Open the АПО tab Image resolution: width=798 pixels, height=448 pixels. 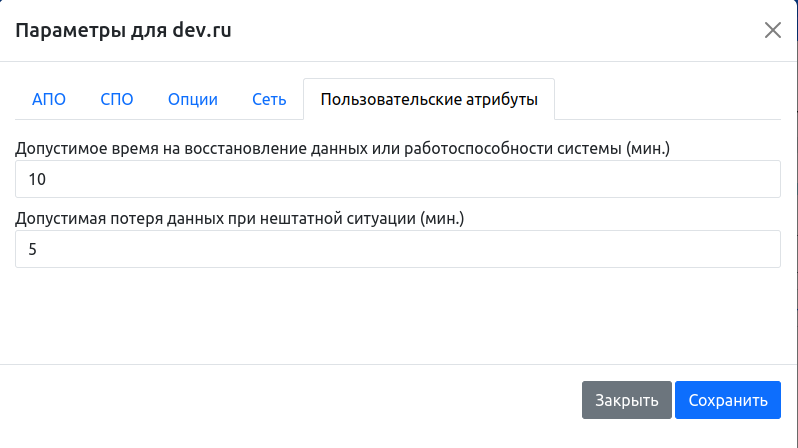point(49,99)
